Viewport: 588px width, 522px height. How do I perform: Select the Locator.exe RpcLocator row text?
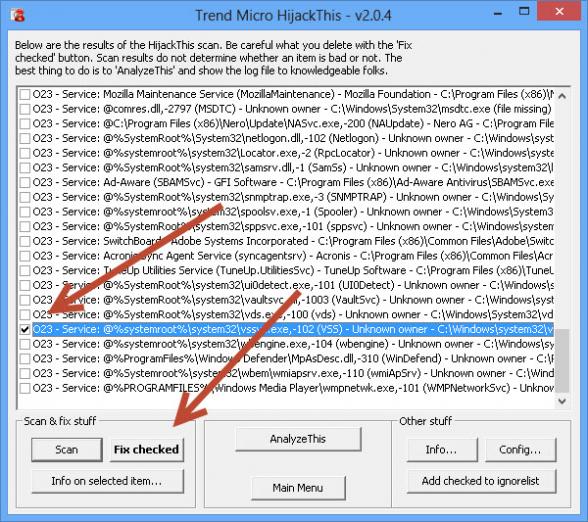click(293, 153)
